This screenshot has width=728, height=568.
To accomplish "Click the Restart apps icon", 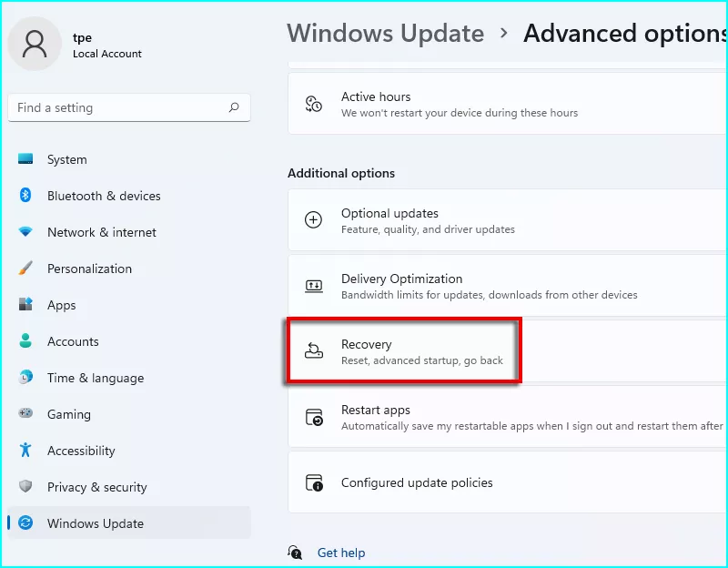I will tap(314, 417).
